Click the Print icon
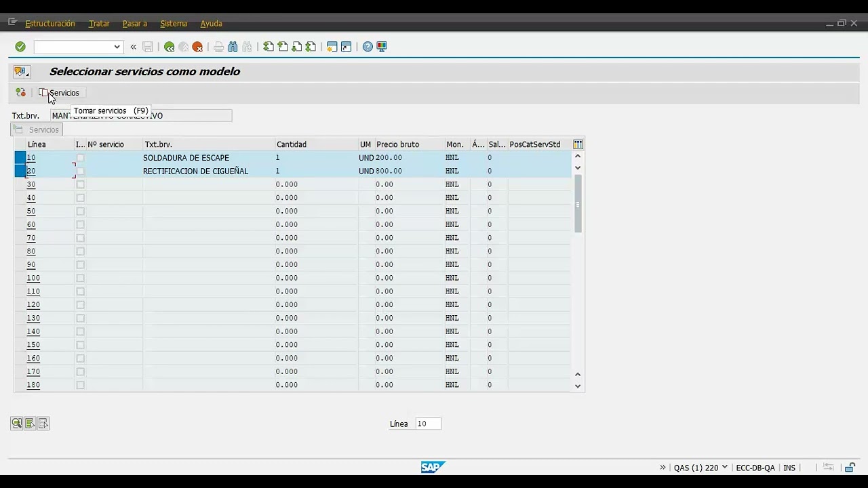This screenshot has width=868, height=488. (218, 47)
